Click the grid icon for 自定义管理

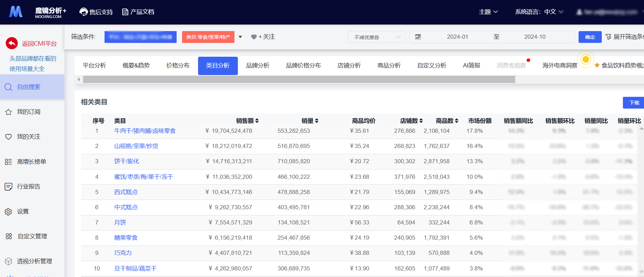(9, 236)
